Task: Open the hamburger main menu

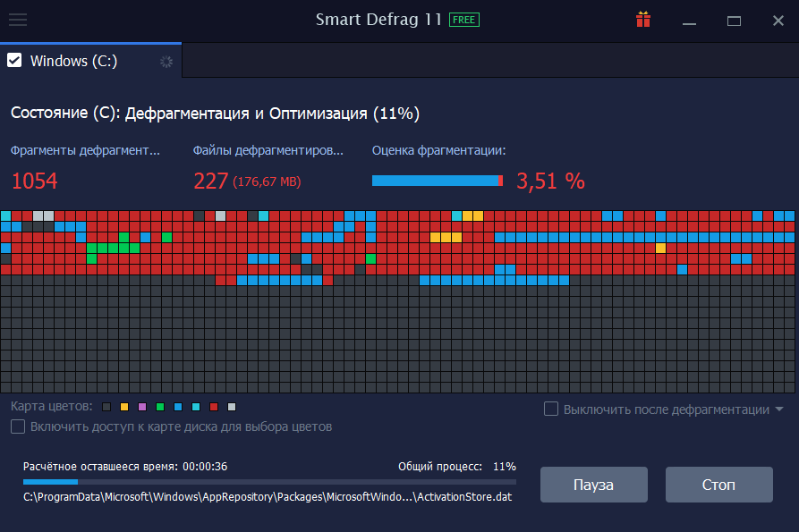Action: (x=18, y=20)
